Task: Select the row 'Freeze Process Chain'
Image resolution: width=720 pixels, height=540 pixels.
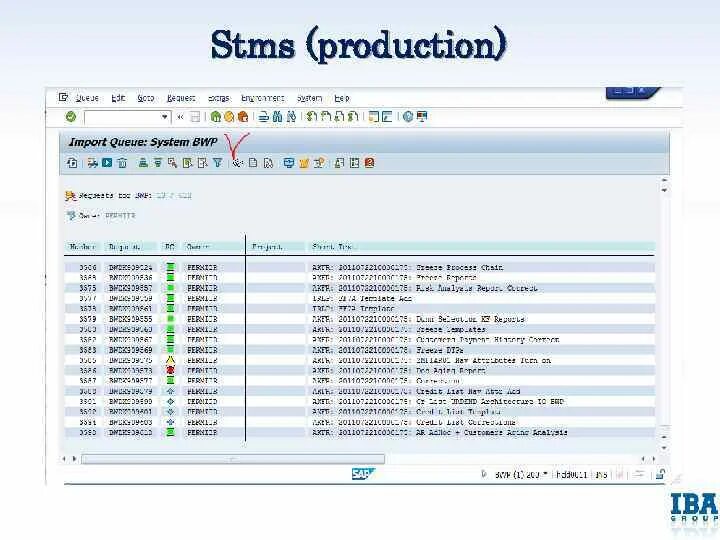Action: click(x=360, y=267)
